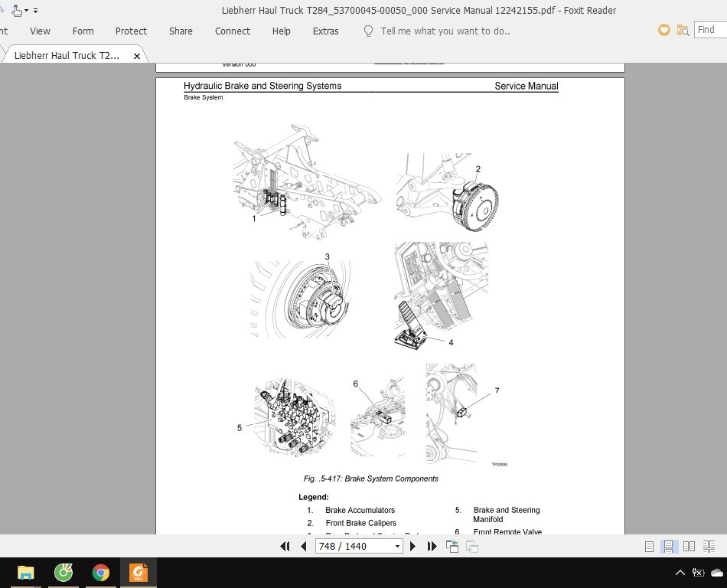The height and width of the screenshot is (588, 727).
Task: Open Google Chrome from the taskbar
Action: coord(100,572)
